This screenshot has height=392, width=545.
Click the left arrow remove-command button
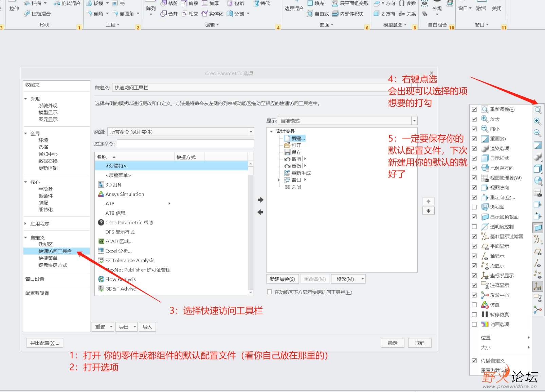(x=260, y=212)
